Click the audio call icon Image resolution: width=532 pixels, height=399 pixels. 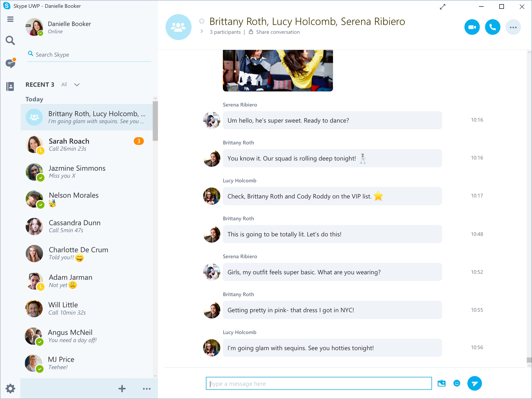pos(492,26)
